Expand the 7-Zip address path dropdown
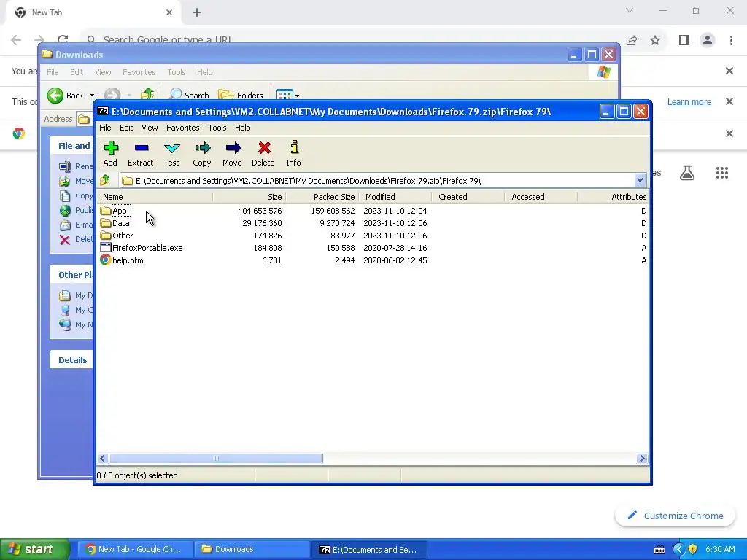The width and height of the screenshot is (747, 560). click(640, 181)
